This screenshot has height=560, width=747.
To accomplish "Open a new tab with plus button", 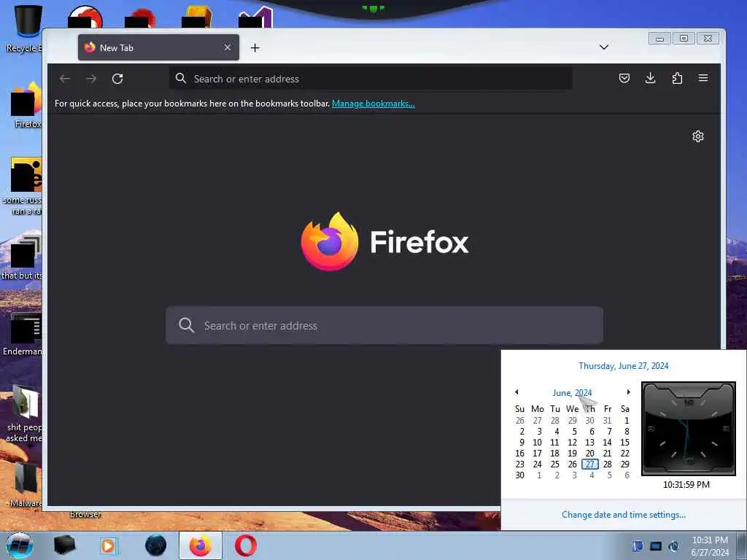I will pyautogui.click(x=255, y=47).
